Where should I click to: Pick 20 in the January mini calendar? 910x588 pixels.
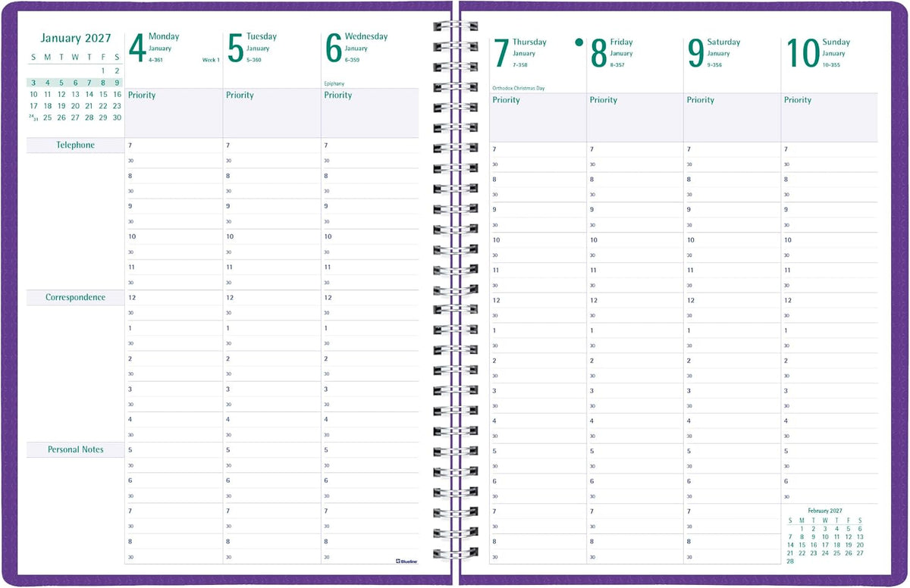[75, 106]
